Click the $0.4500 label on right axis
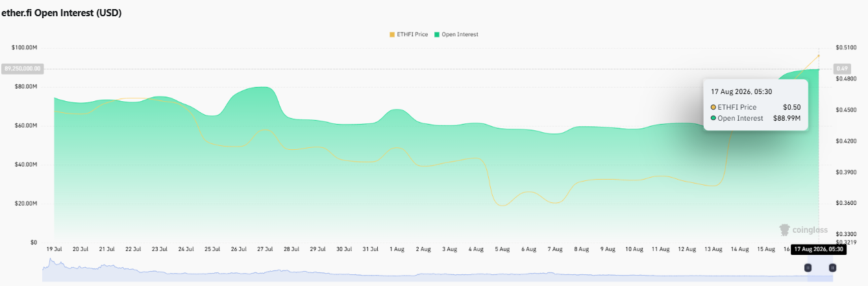Screen dimensions: 868x286 pyautogui.click(x=847, y=110)
